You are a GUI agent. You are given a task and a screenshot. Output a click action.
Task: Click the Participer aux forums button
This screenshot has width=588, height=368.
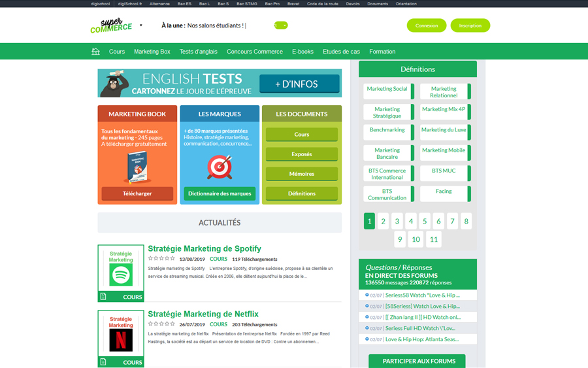click(x=417, y=361)
